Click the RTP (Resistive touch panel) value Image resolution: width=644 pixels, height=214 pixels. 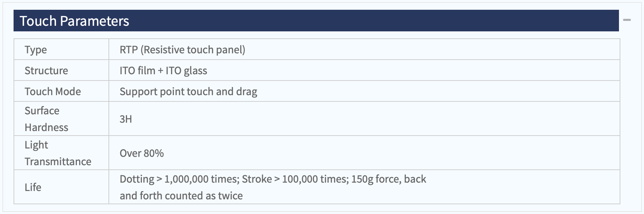tap(183, 50)
